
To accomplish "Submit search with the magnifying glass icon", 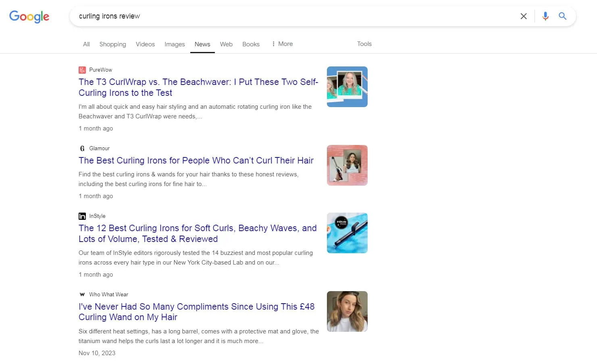I will tap(562, 16).
